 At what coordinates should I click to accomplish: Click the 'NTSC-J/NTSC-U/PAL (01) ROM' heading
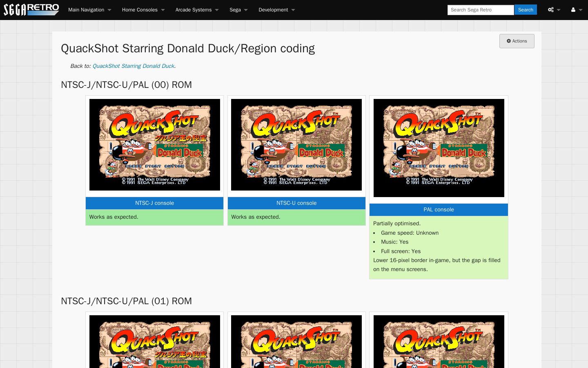pos(126,301)
